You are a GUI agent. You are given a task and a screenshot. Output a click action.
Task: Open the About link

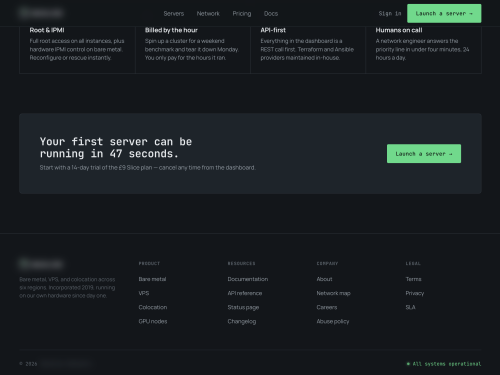point(324,279)
